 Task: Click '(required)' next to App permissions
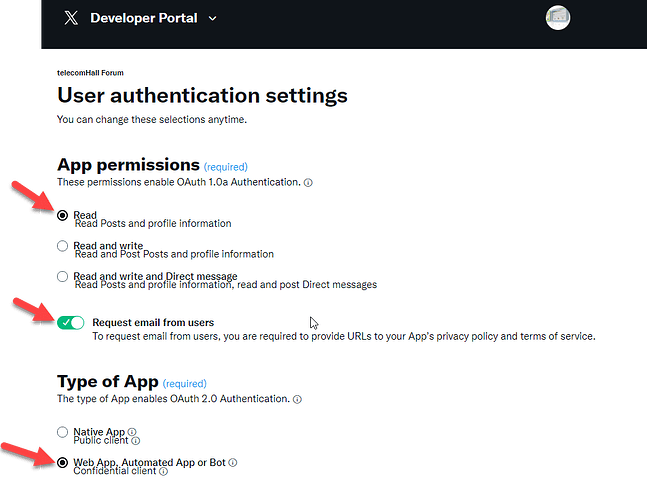[226, 167]
